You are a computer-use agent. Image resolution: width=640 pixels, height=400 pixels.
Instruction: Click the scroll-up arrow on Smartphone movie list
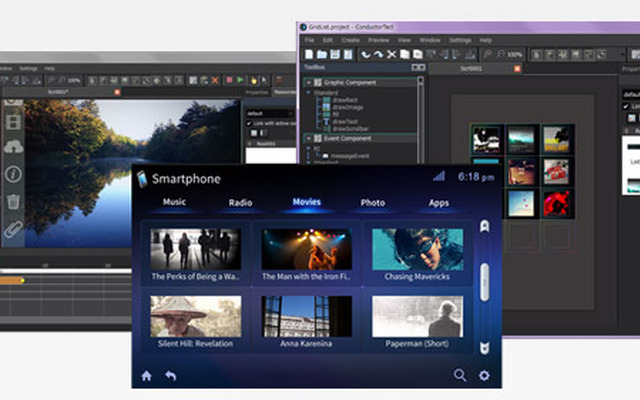[x=484, y=226]
